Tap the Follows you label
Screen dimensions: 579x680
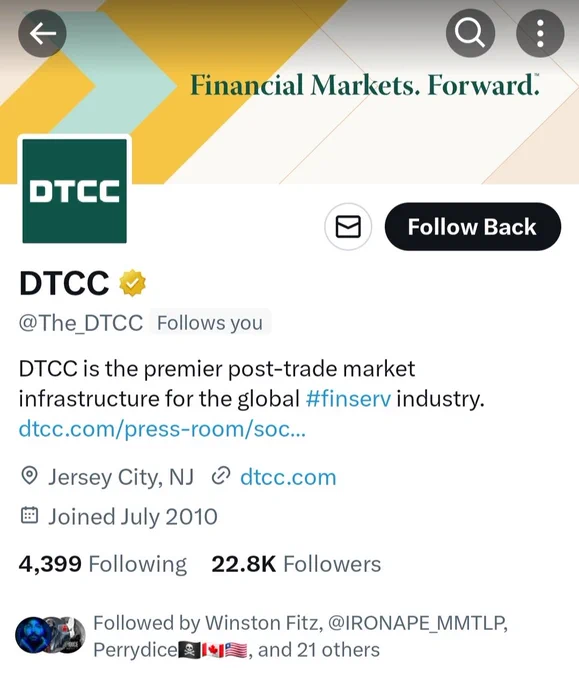pos(210,323)
